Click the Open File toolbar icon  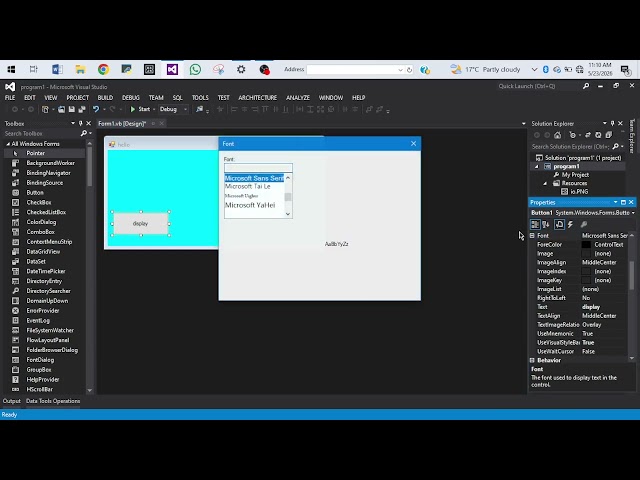[61, 109]
